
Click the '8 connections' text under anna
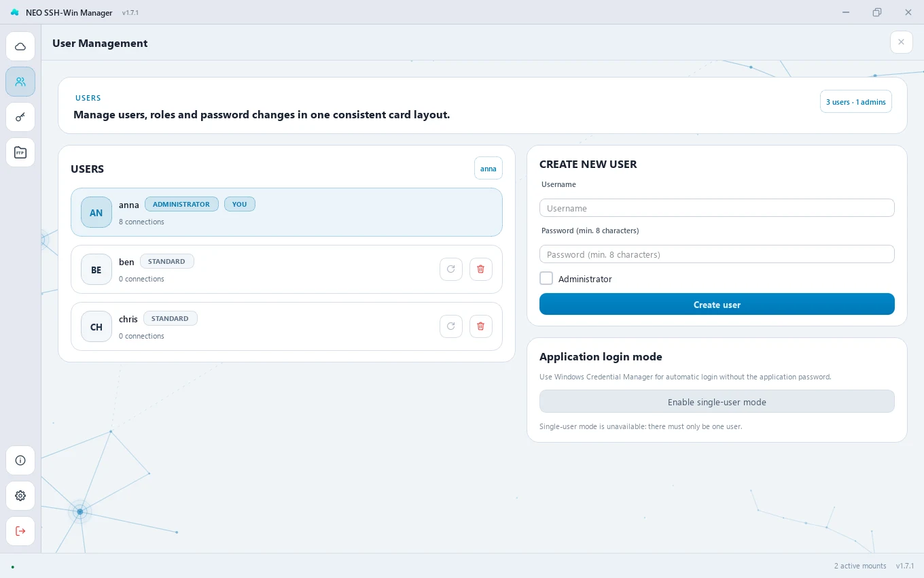click(141, 222)
